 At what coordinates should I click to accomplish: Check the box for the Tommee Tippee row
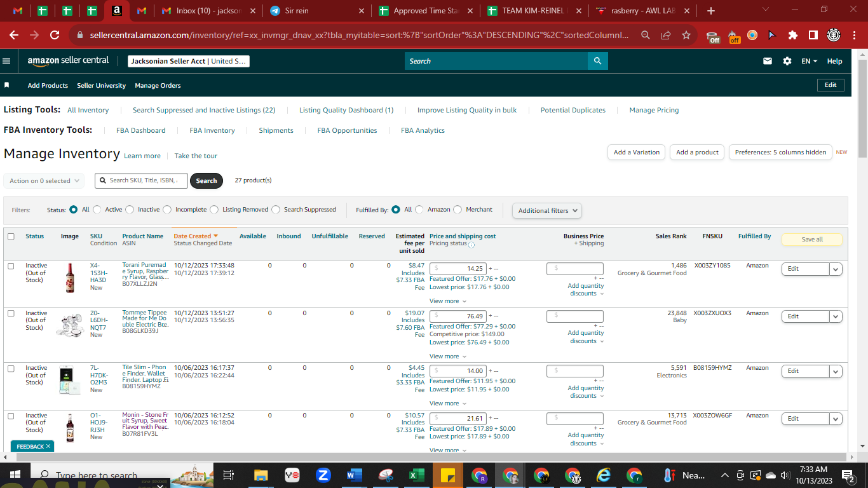tap(11, 313)
